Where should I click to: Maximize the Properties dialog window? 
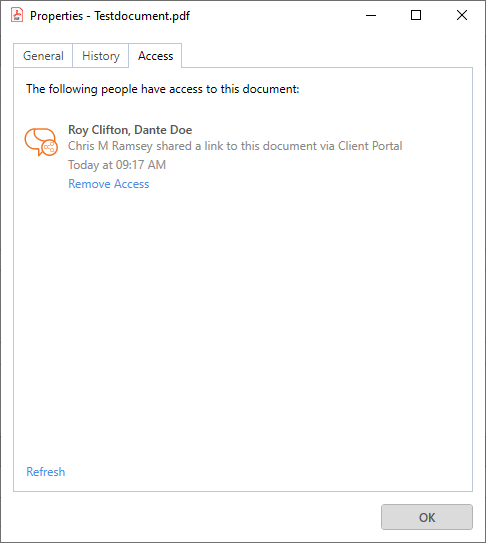pyautogui.click(x=416, y=15)
